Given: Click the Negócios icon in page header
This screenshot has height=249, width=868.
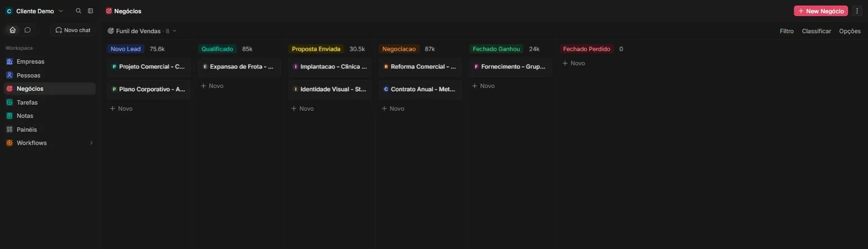Looking at the screenshot, I should [108, 11].
